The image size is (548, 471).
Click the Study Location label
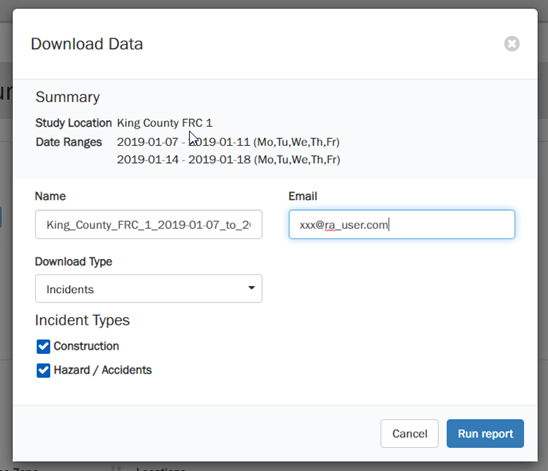click(x=73, y=123)
